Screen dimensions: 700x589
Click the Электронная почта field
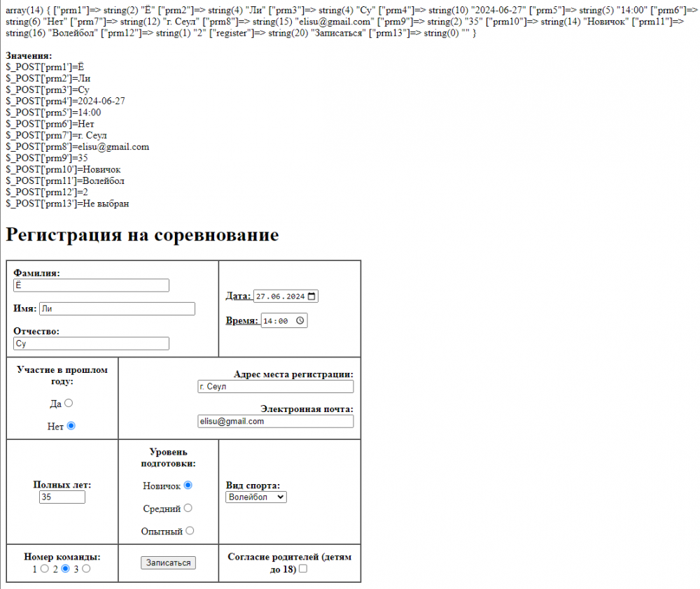pyautogui.click(x=275, y=421)
